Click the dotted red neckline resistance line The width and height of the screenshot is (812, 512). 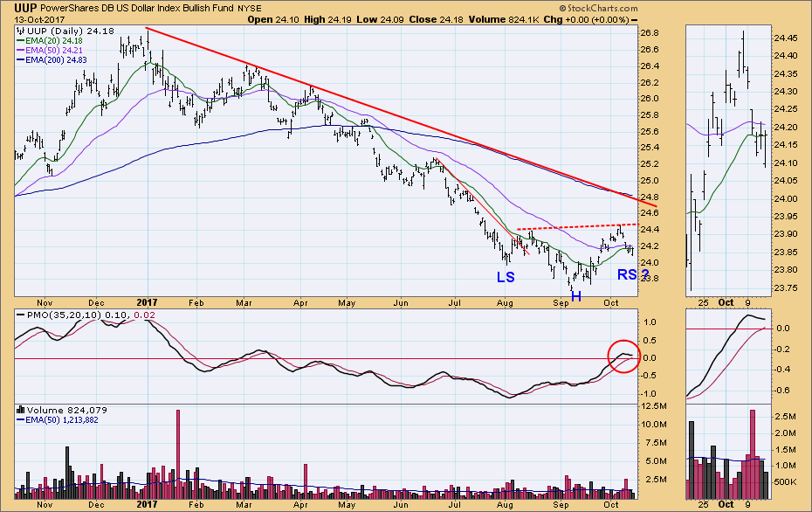pyautogui.click(x=576, y=226)
